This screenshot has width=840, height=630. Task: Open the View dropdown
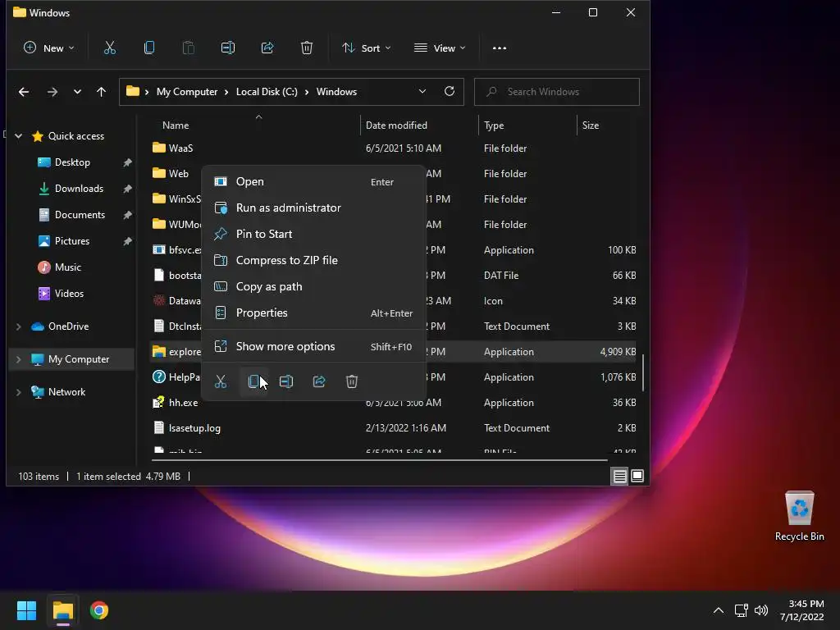[x=440, y=48]
